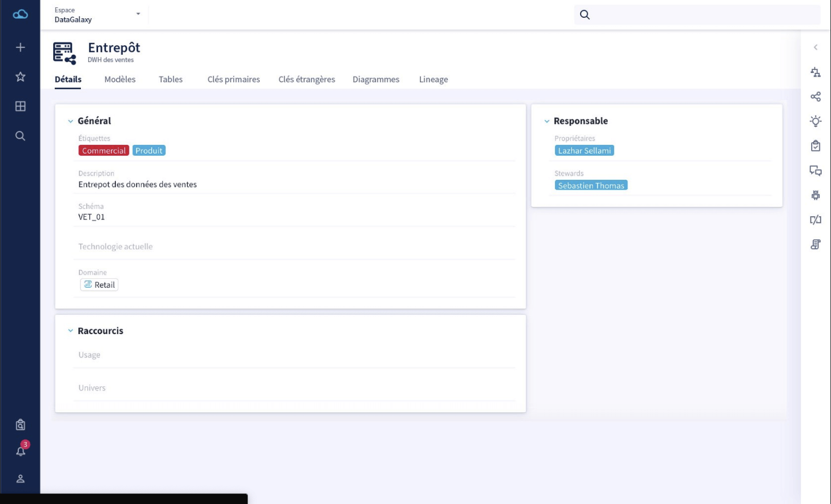Click the clipboard tasks icon
The height and width of the screenshot is (504, 831).
point(815,146)
